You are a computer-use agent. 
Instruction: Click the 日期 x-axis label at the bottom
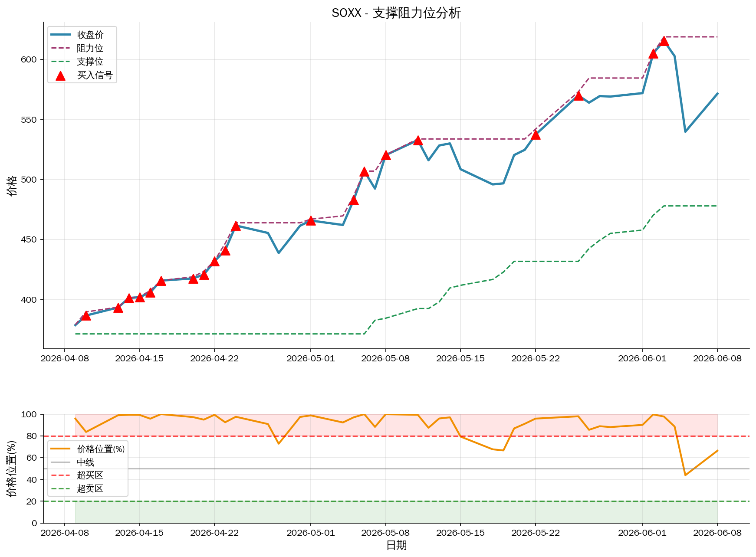(396, 545)
